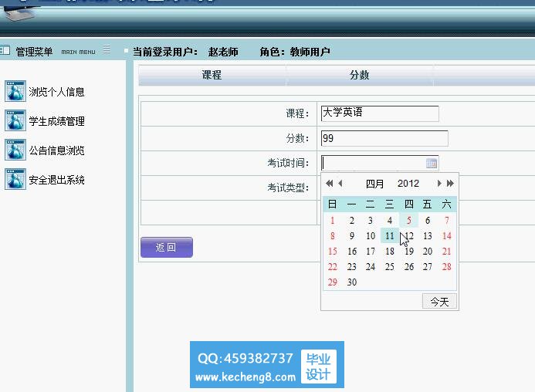Screen dimensions: 535x392
Task: Select 安全退出系统 menu item
Action: [x=56, y=180]
